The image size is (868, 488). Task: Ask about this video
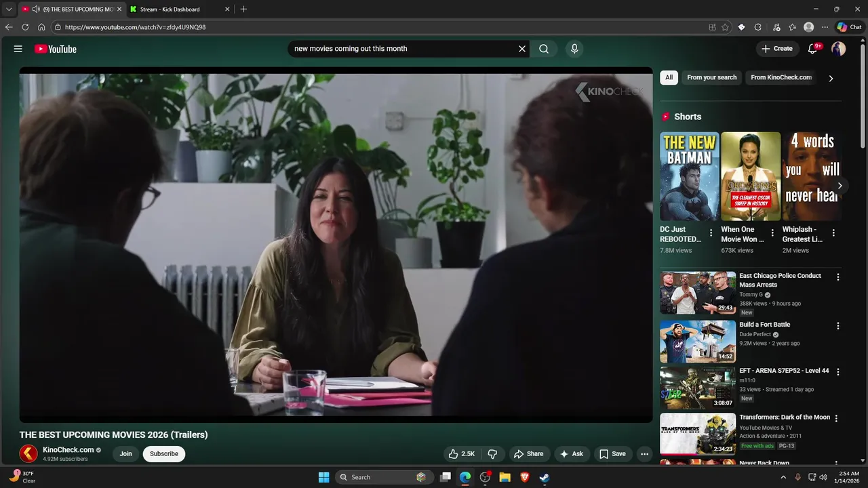pos(572,454)
